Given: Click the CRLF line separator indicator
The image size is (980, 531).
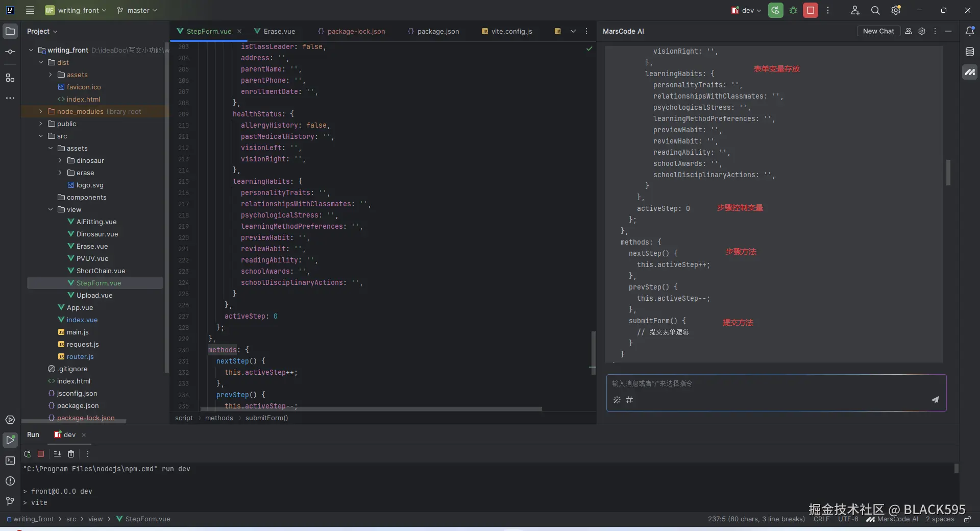Looking at the screenshot, I should coord(821,519).
